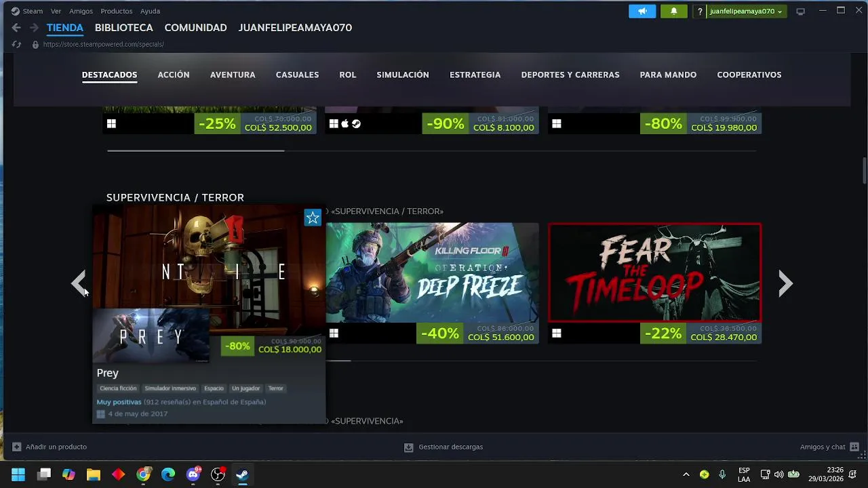
Task: Open Amigos y chat
Action: point(823,447)
